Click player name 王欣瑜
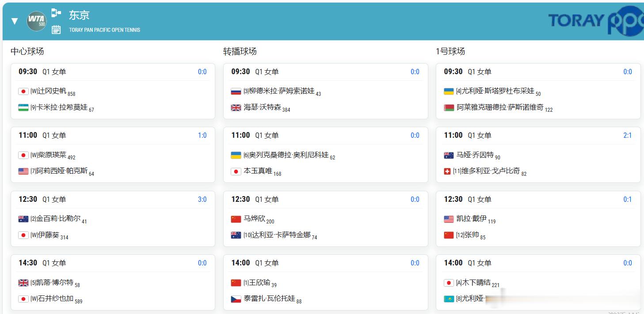The image size is (644, 314). pyautogui.click(x=260, y=282)
